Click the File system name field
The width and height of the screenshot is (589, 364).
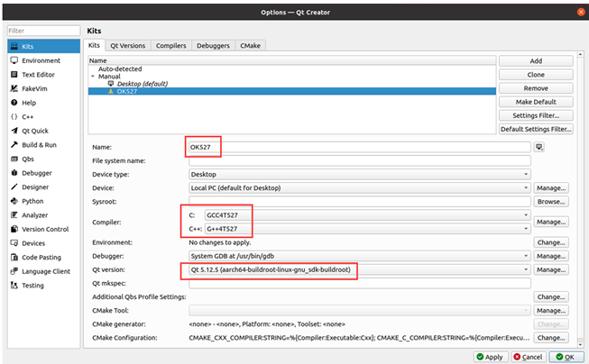[x=360, y=160]
